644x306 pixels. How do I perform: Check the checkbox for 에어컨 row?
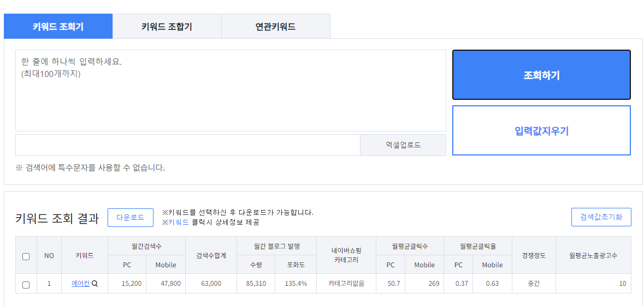(26, 285)
